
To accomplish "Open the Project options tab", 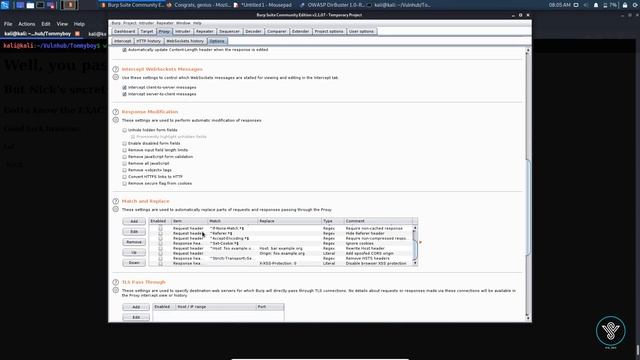I will (x=329, y=31).
